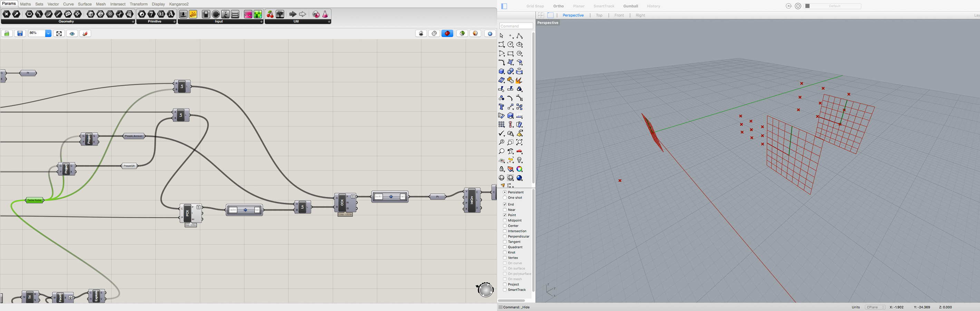
Task: Select the pink flask icon in Util
Action: pos(325,14)
